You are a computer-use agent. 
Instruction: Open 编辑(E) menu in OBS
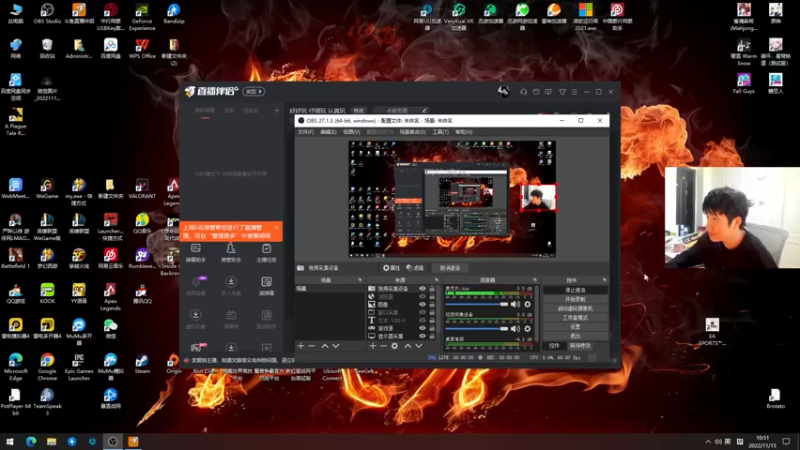click(x=328, y=132)
